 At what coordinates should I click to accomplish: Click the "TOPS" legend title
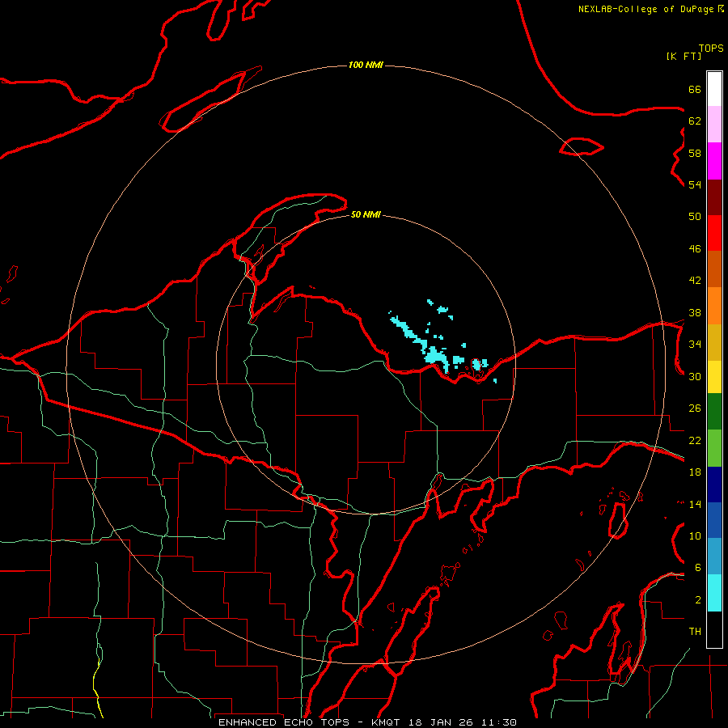pos(711,49)
